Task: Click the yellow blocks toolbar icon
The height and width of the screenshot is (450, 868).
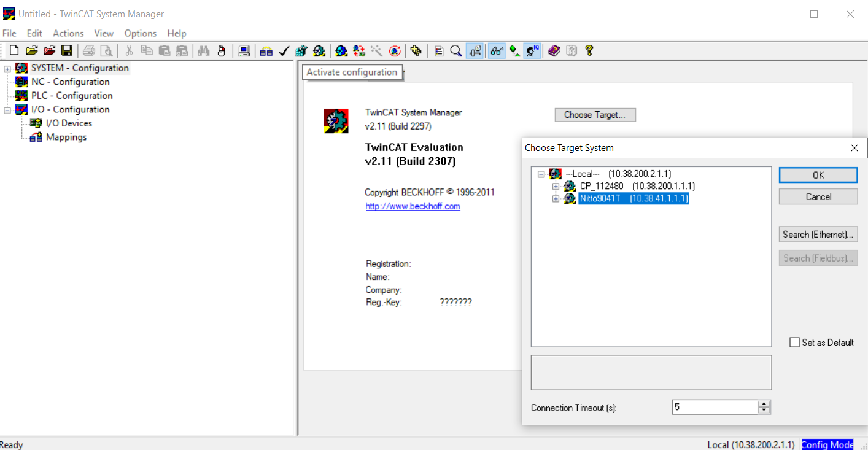Action: [416, 51]
